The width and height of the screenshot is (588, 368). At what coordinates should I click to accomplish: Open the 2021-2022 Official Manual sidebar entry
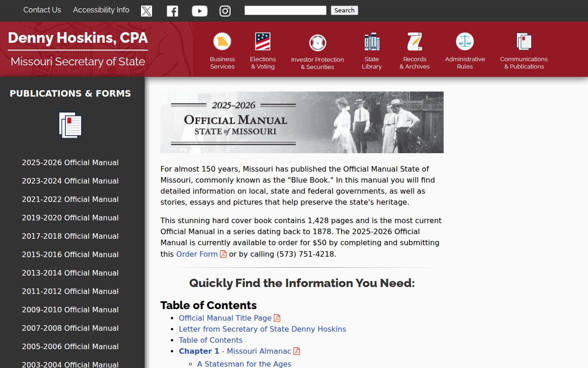pos(70,199)
